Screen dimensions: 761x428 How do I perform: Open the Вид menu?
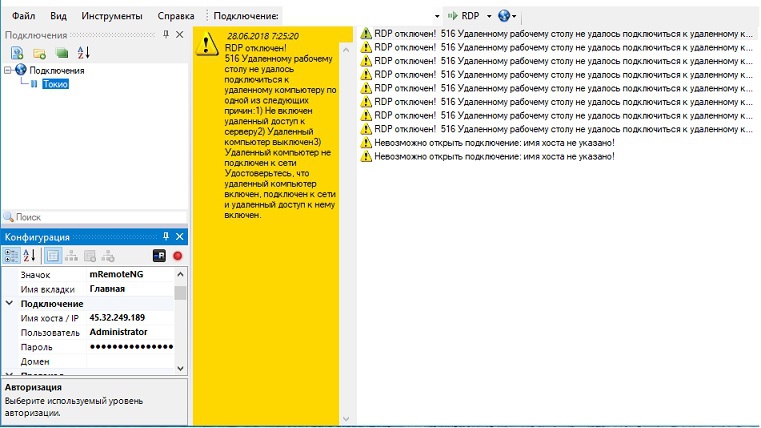pyautogui.click(x=58, y=16)
